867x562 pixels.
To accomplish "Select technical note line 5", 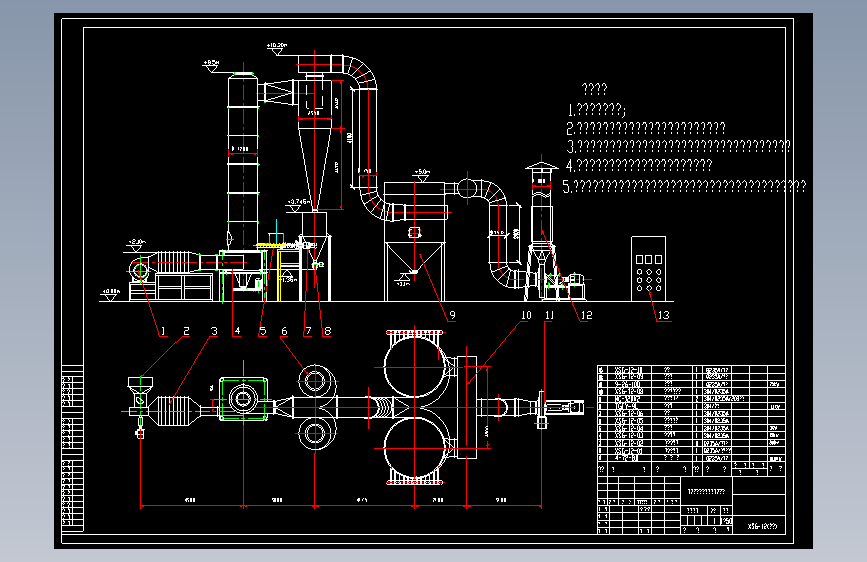I will pyautogui.click(x=685, y=186).
